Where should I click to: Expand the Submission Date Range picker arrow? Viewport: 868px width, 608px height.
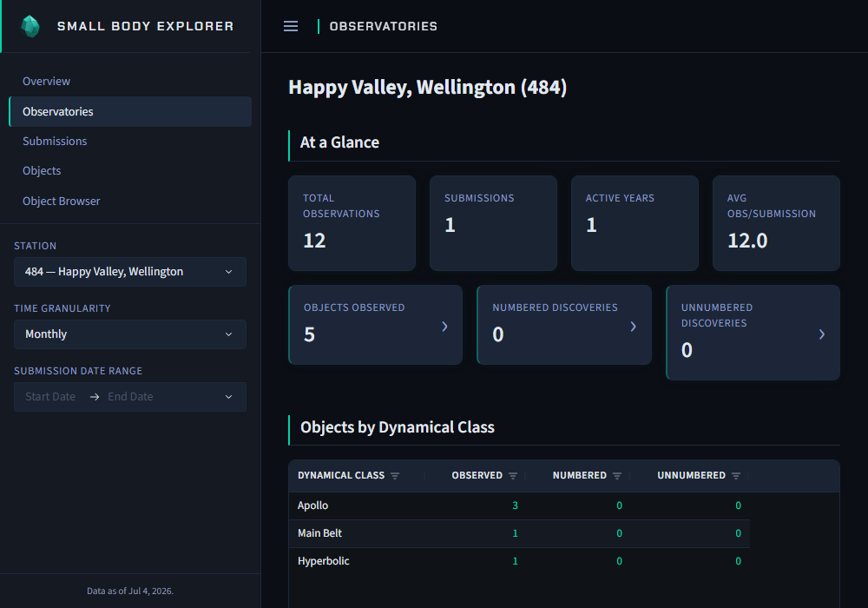[228, 397]
